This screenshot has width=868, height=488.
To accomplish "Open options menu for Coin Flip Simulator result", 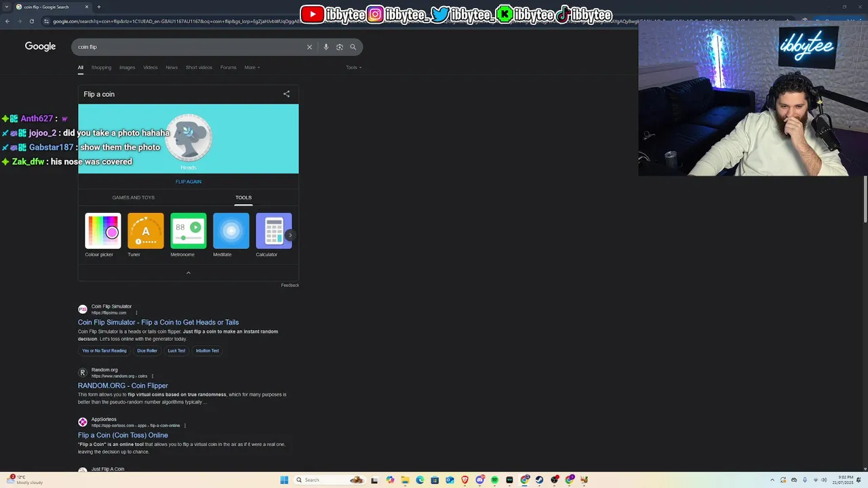I will coord(136,313).
